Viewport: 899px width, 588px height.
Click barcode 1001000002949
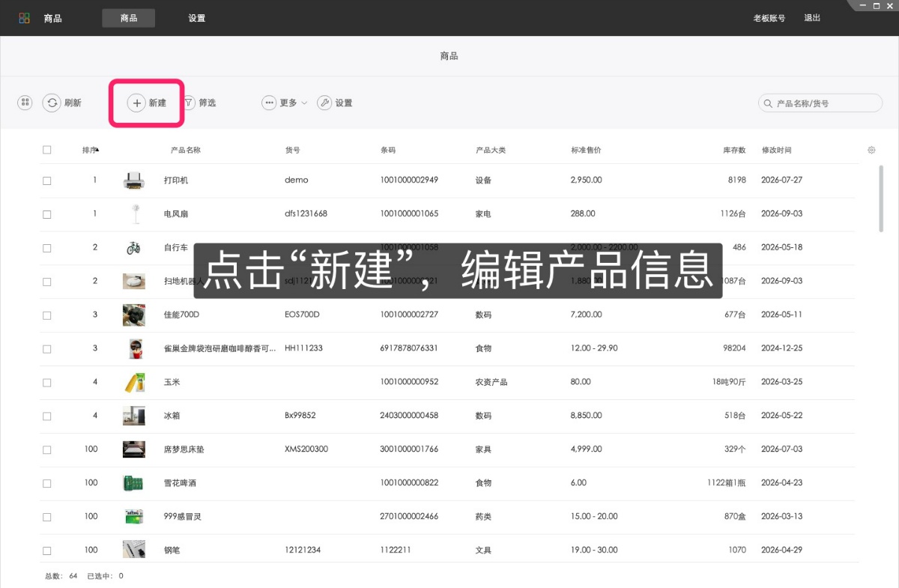click(409, 180)
